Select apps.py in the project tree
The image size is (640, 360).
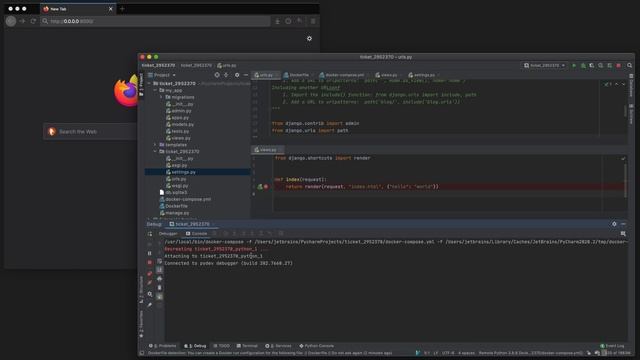[x=177, y=118]
